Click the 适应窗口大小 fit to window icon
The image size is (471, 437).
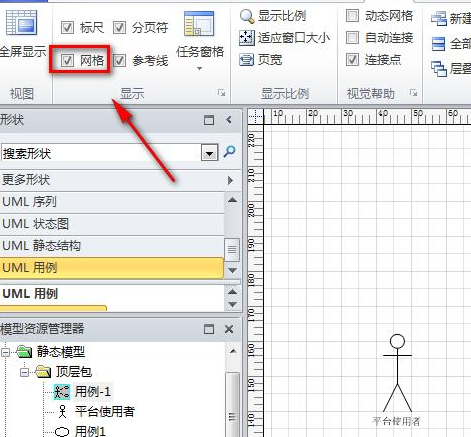click(x=247, y=38)
